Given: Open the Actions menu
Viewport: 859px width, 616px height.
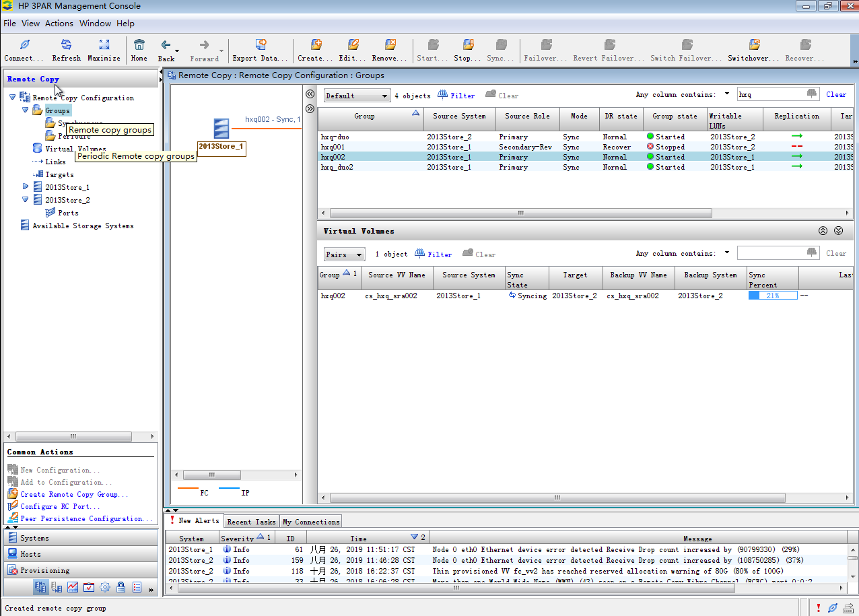Looking at the screenshot, I should [59, 23].
